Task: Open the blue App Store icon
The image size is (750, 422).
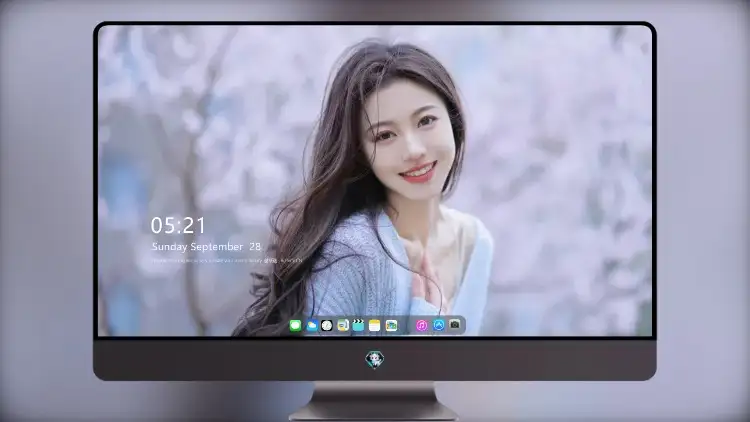Action: 438,325
